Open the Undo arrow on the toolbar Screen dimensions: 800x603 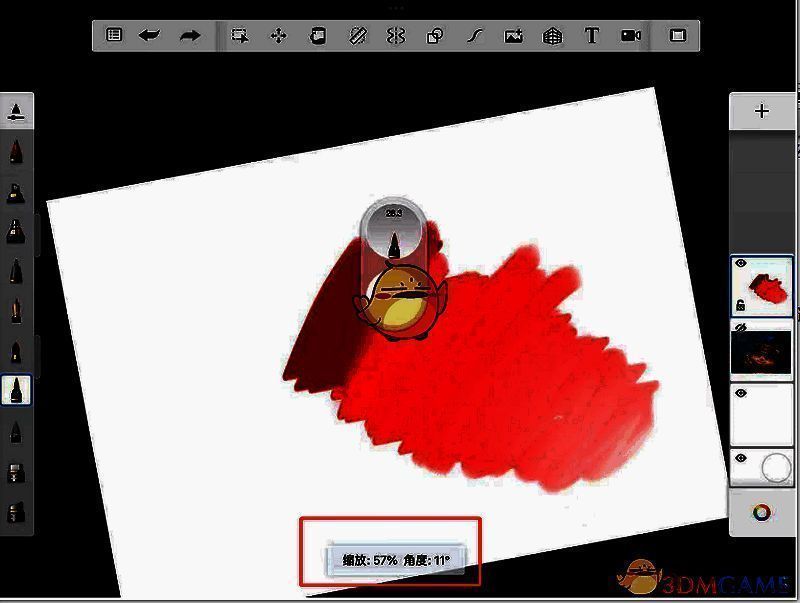pyautogui.click(x=150, y=34)
